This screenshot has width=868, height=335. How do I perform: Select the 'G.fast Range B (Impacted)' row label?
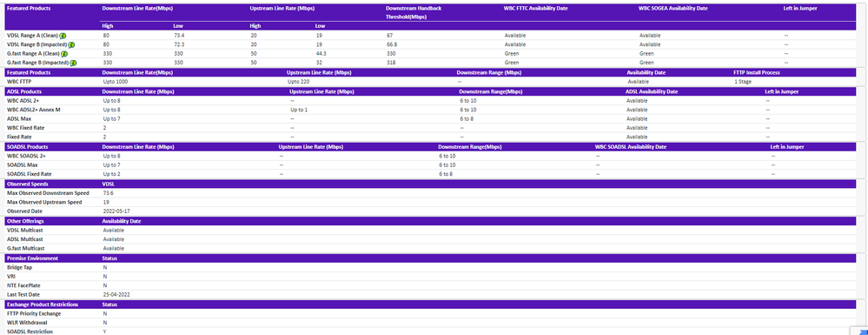[x=37, y=64]
